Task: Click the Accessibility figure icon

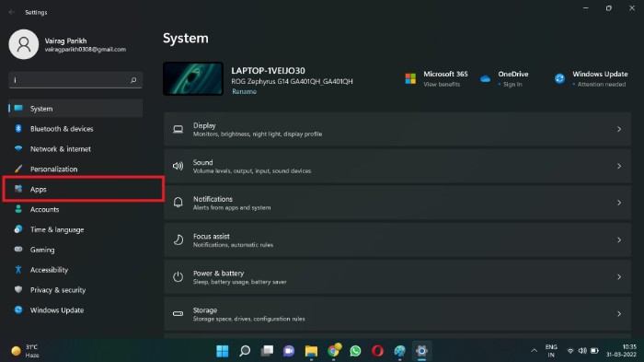Action: point(18,270)
